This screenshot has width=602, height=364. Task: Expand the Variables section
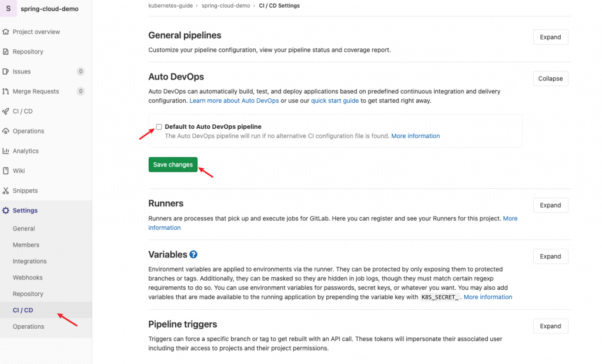click(x=550, y=256)
